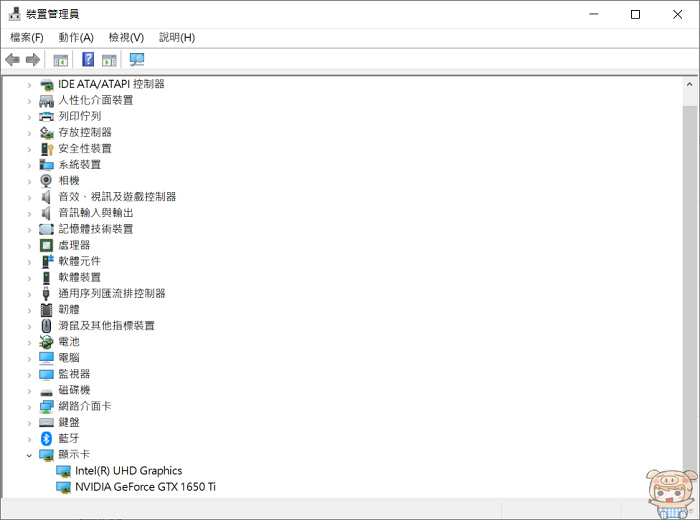Click the Back arrow toolbar icon

12,59
